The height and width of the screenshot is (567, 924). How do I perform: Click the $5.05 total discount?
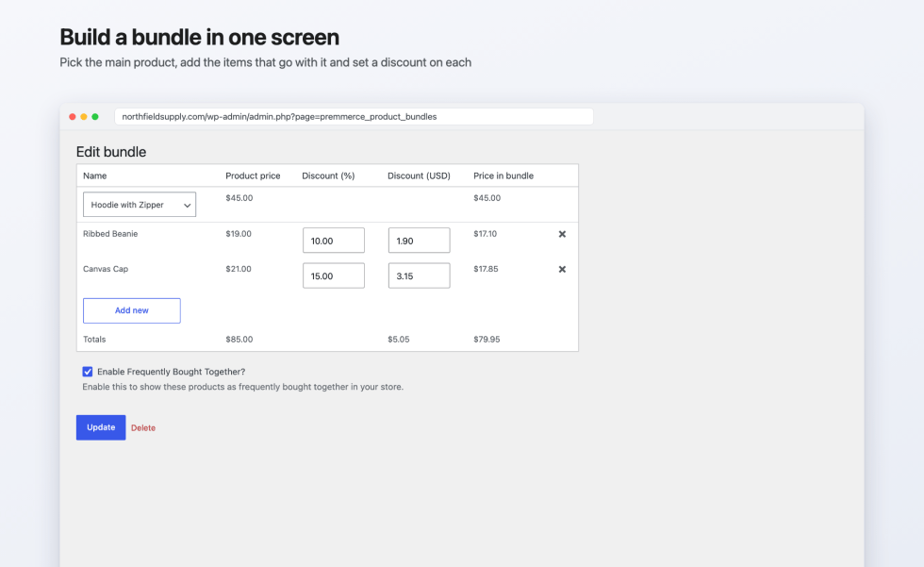(x=398, y=340)
